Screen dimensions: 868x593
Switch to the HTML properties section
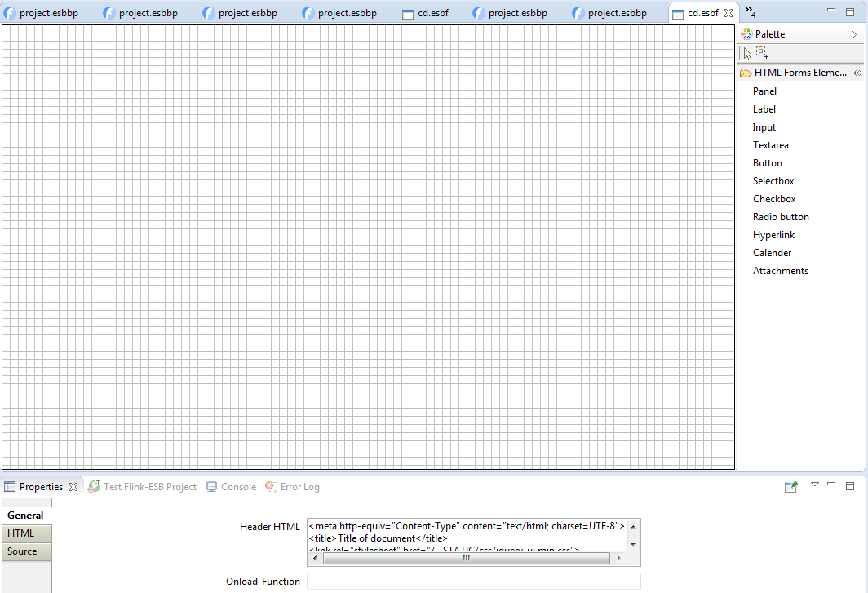pyautogui.click(x=21, y=533)
